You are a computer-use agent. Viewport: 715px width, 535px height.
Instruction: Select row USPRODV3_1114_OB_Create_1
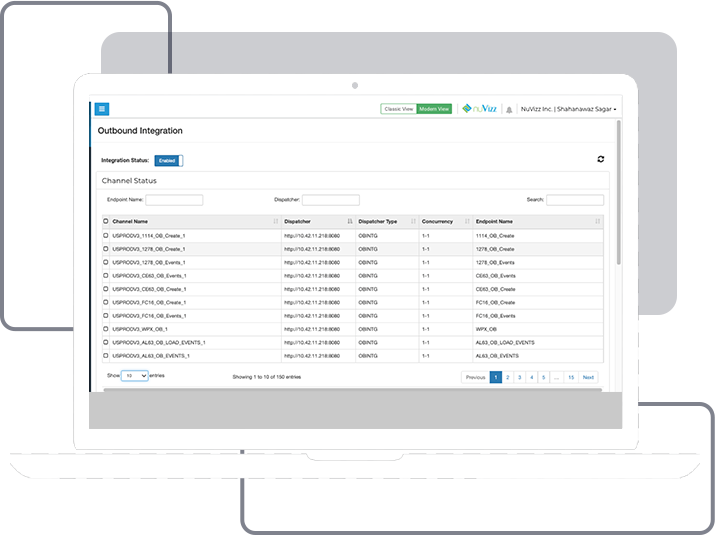(106, 236)
